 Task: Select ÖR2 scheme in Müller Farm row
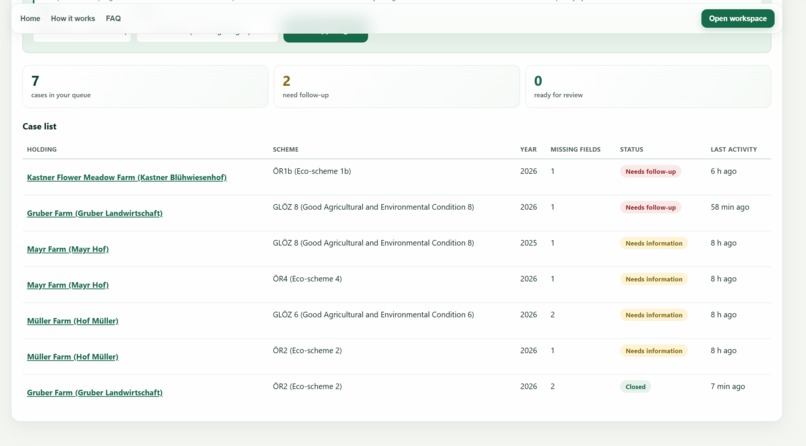pyautogui.click(x=307, y=350)
